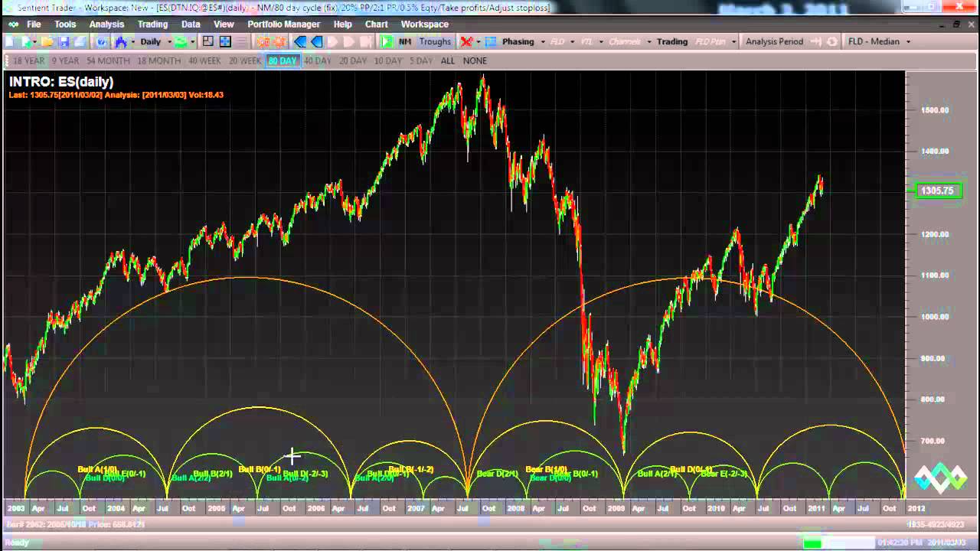Click the second blue step-back arrow icon
Image resolution: width=980 pixels, height=551 pixels.
coord(316,41)
